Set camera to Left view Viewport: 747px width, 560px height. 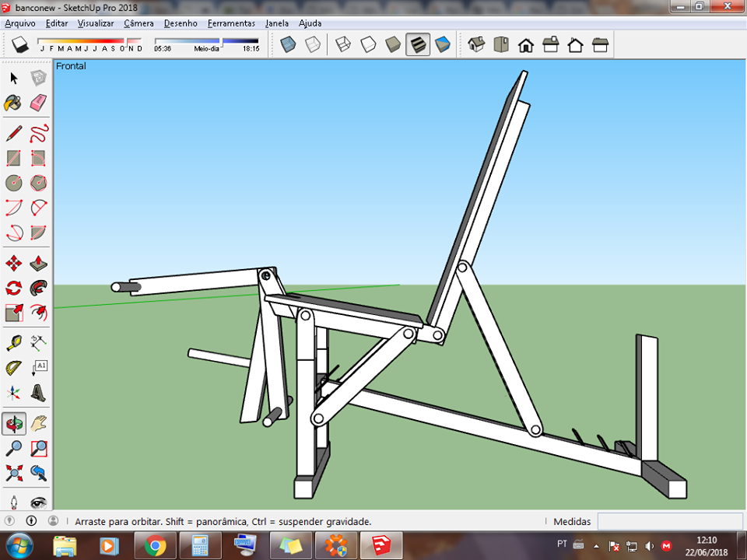coord(600,45)
